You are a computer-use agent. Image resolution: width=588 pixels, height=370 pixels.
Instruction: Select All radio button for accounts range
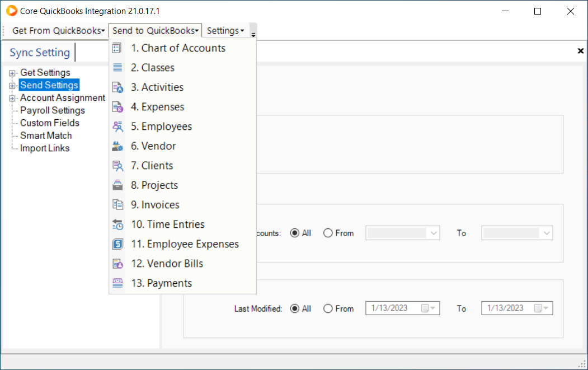point(295,233)
